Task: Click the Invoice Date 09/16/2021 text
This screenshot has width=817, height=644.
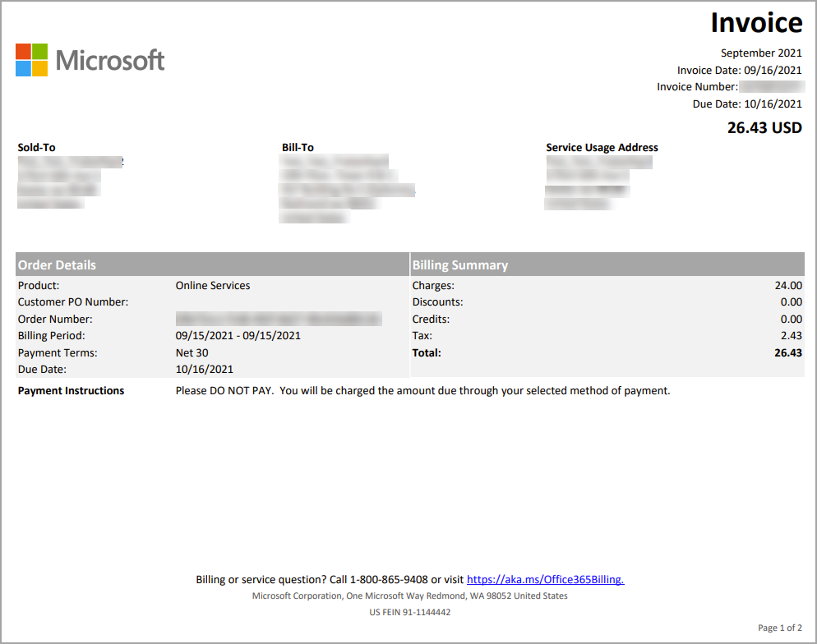Action: pos(739,70)
